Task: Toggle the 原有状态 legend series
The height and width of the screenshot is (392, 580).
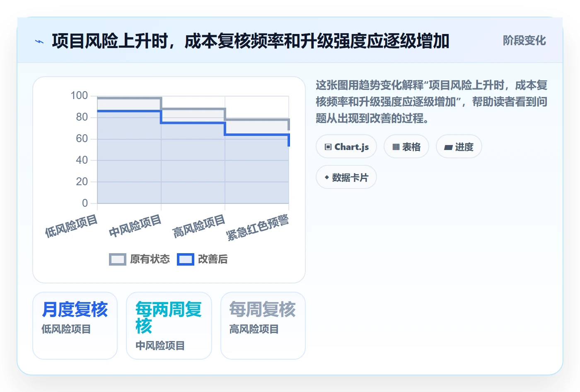Action: [139, 259]
